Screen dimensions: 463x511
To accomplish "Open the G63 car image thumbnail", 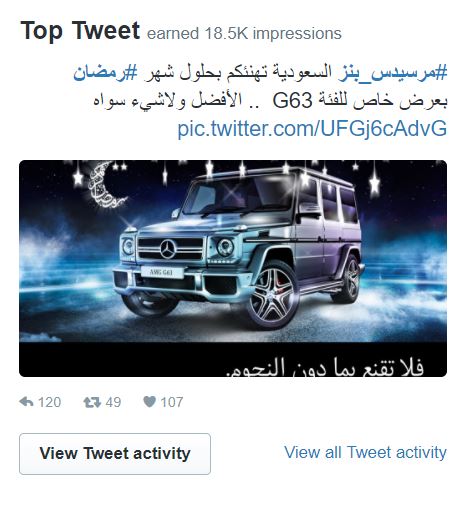I will [x=233, y=269].
